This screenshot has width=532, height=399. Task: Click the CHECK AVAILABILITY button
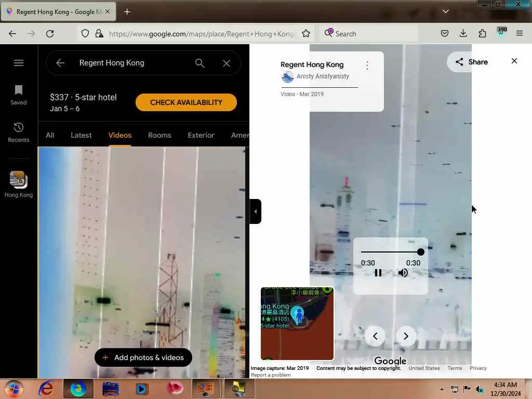click(186, 102)
